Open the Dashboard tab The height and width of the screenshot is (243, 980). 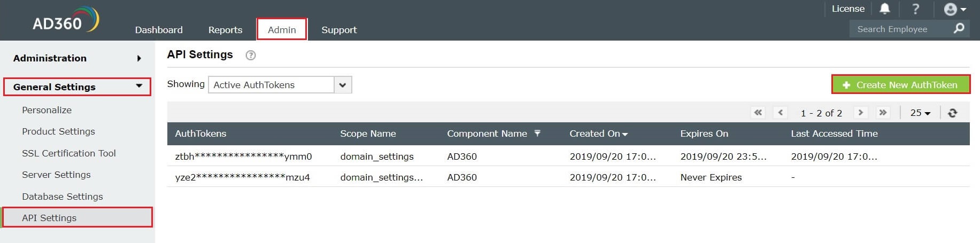[159, 30]
